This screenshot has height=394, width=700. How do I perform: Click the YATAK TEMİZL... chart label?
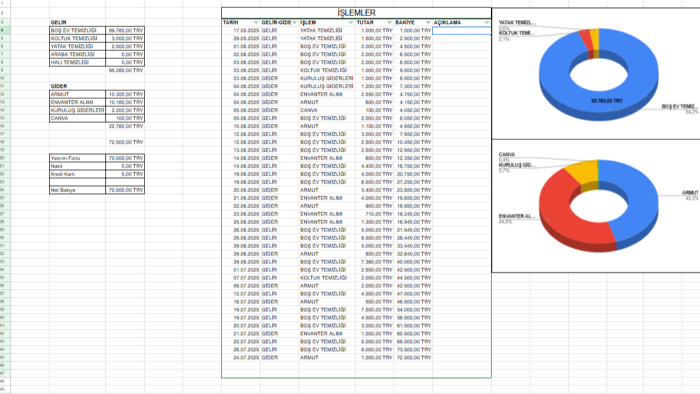[x=517, y=22]
